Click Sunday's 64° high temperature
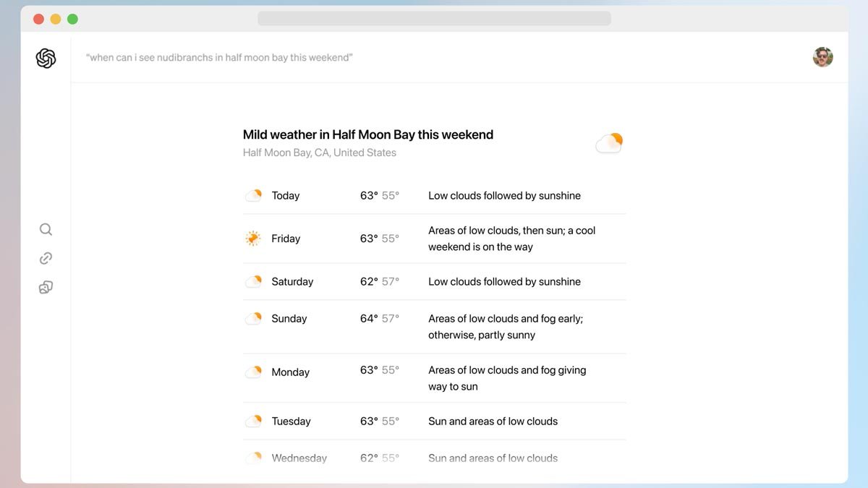This screenshot has height=488, width=868. coord(369,318)
